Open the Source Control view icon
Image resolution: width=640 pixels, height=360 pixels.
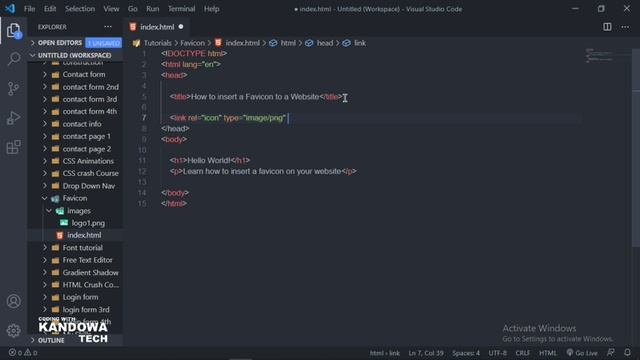pos(13,89)
